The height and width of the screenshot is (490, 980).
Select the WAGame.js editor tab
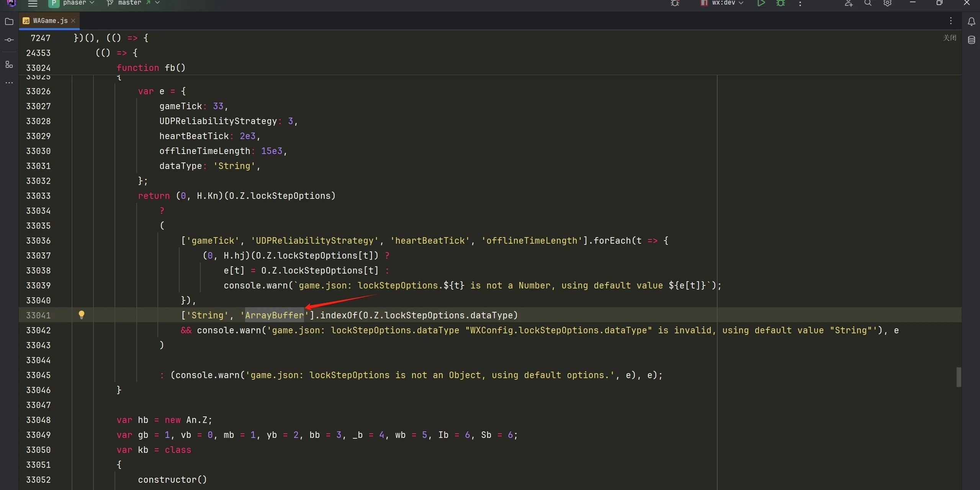point(50,21)
